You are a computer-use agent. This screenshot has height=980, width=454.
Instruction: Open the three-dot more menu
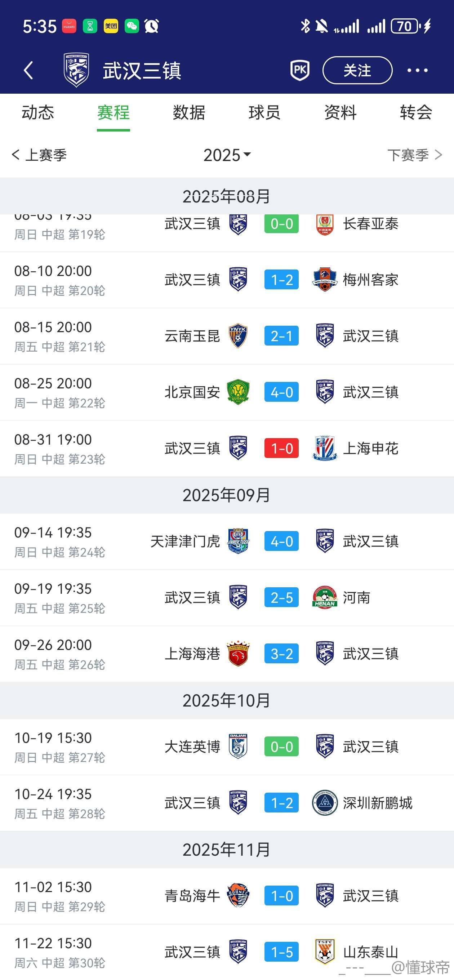(x=417, y=70)
